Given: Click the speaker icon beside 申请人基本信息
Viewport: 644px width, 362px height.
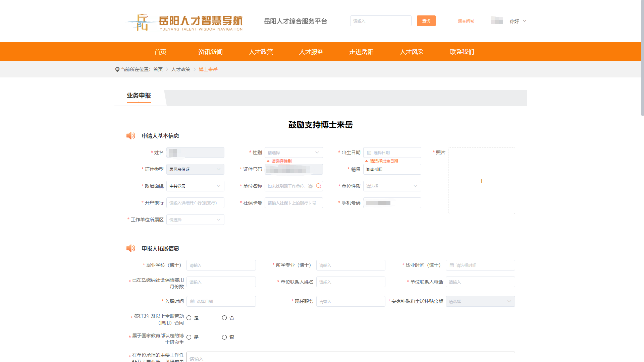Looking at the screenshot, I should (130, 136).
